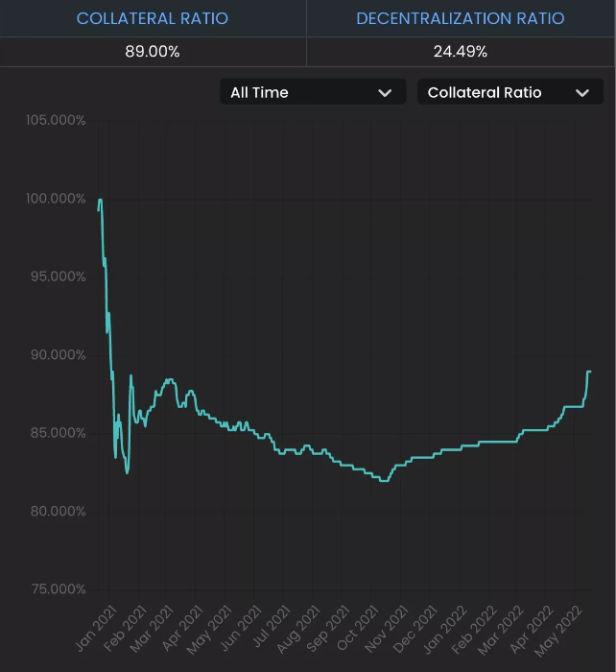The image size is (616, 672).
Task: Select the COLLATERAL RATIO header tab
Action: pos(153,18)
